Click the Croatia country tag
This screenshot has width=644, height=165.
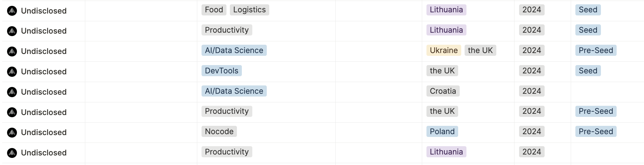(x=443, y=91)
